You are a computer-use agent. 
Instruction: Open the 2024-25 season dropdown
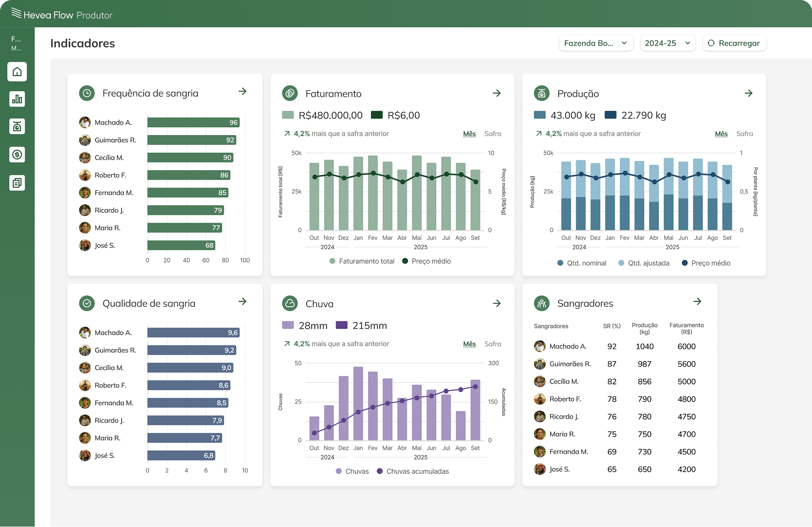668,43
